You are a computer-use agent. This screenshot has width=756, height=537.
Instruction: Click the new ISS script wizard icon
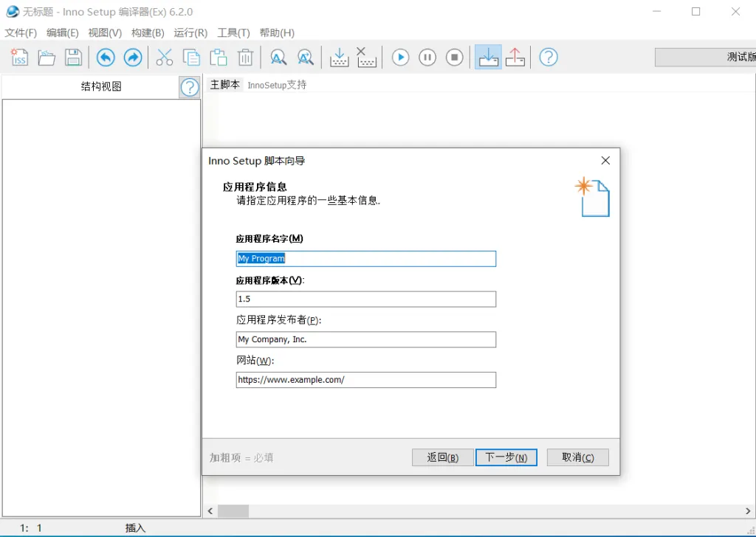[x=18, y=58]
